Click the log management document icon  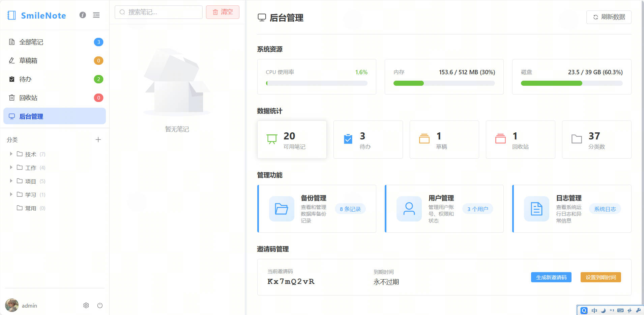pos(536,209)
